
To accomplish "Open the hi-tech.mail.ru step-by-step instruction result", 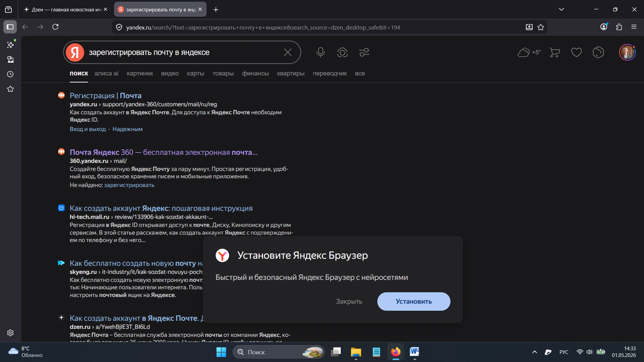I will pyautogui.click(x=161, y=208).
